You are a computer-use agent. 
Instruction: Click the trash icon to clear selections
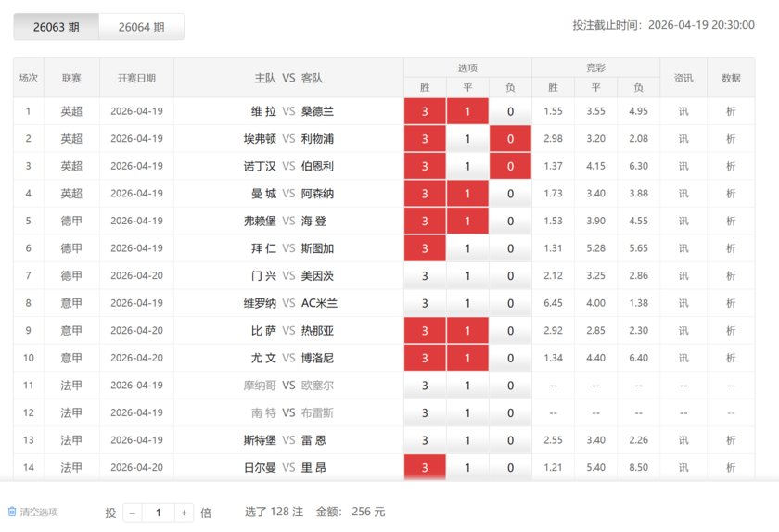pos(12,512)
